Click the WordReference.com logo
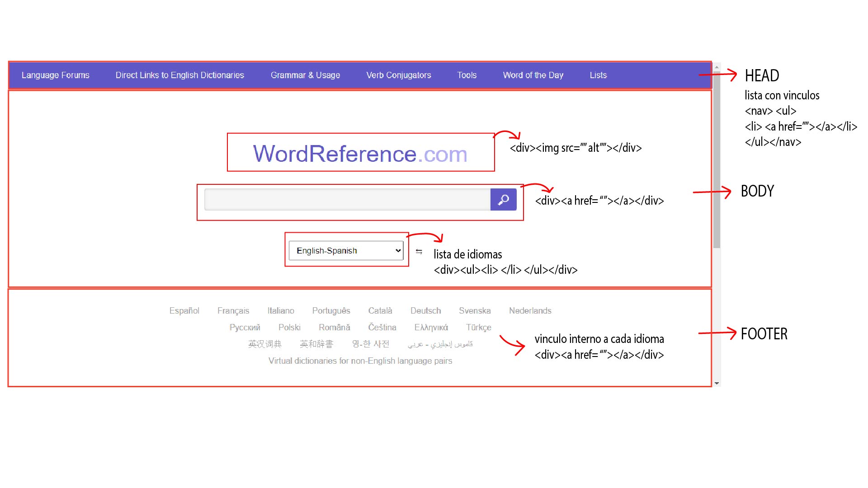 tap(360, 154)
